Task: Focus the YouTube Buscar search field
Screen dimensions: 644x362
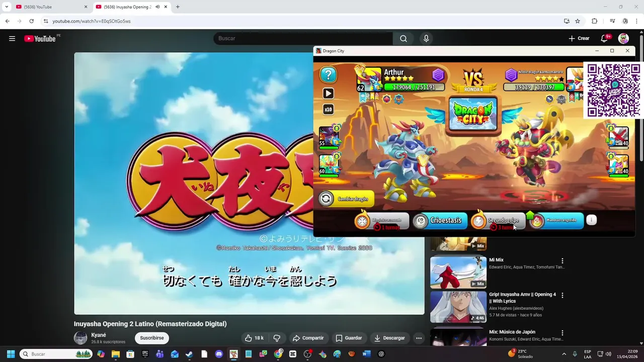Action: 303,38
